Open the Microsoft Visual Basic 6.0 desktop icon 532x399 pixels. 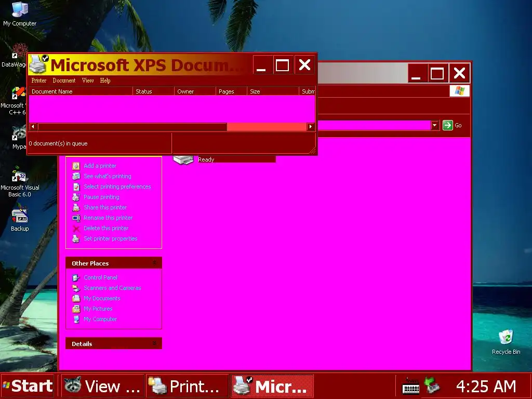20,181
